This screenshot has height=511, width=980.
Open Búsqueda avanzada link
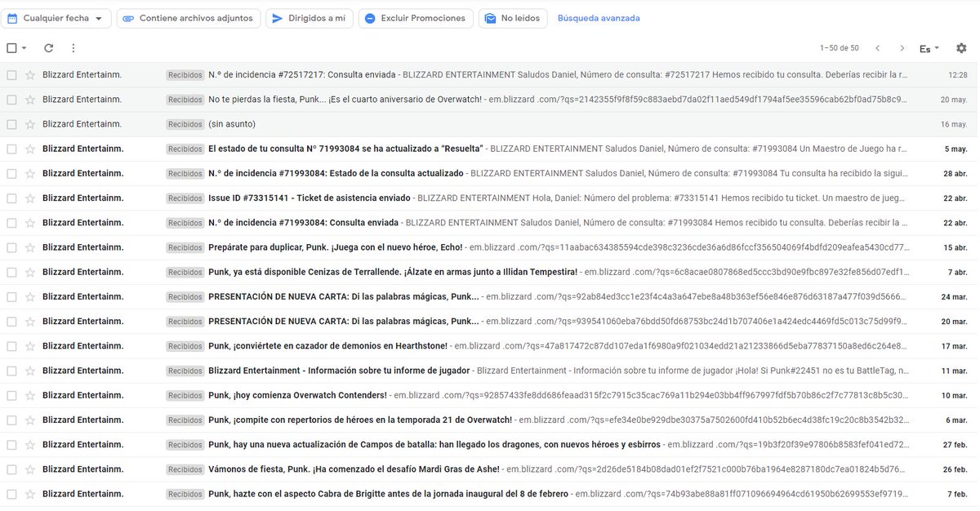[599, 18]
